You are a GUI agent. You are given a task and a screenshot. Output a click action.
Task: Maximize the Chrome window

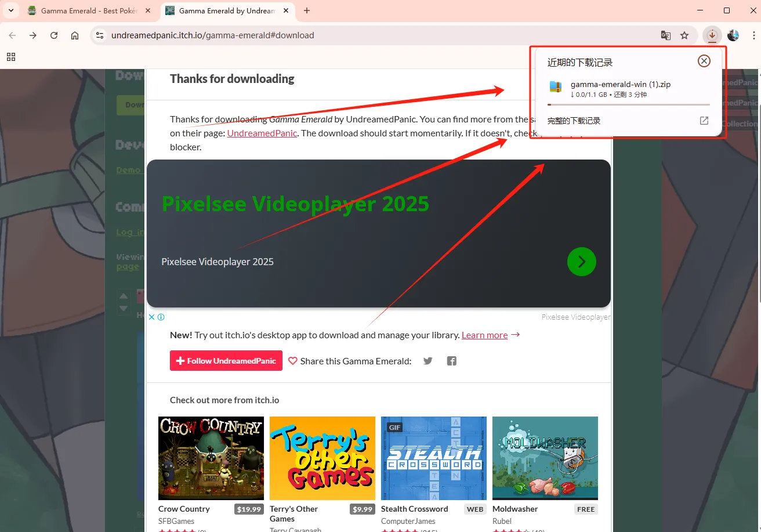pyautogui.click(x=727, y=10)
